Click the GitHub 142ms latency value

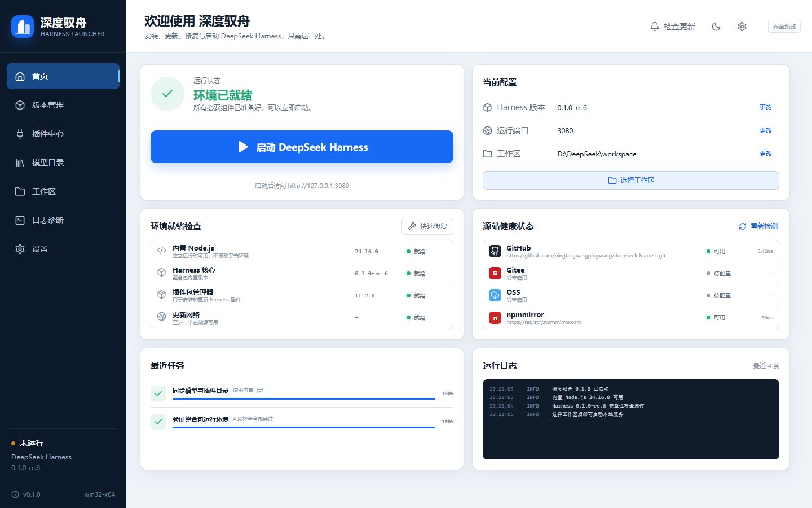coord(765,251)
